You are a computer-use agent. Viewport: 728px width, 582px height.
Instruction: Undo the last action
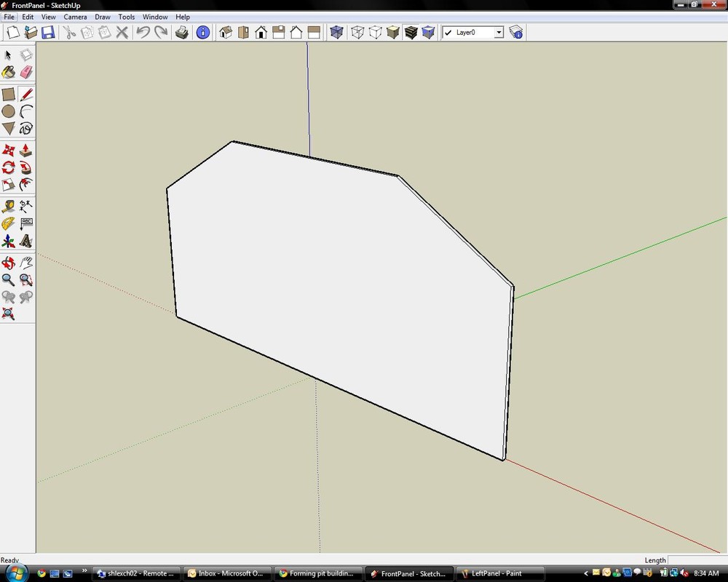[x=143, y=32]
